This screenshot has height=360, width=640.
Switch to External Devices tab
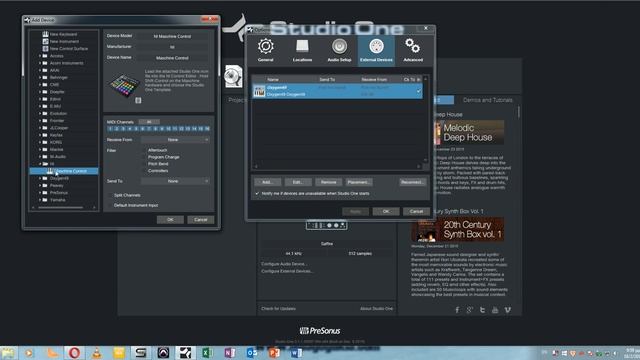(x=376, y=50)
